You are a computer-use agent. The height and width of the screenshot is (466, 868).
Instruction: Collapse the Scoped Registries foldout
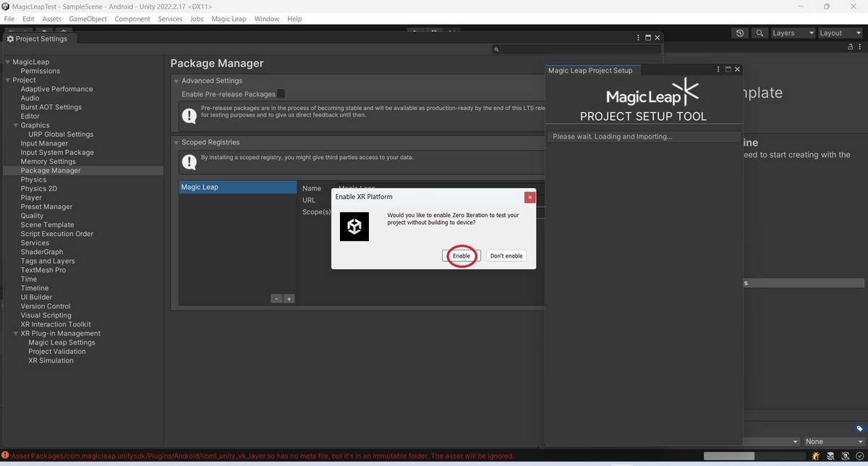[176, 143]
